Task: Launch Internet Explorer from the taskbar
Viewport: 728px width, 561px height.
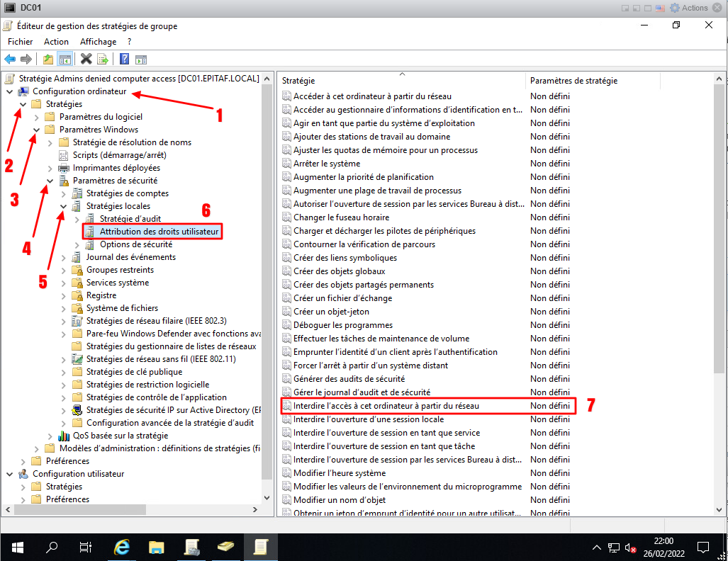Action: pyautogui.click(x=122, y=546)
